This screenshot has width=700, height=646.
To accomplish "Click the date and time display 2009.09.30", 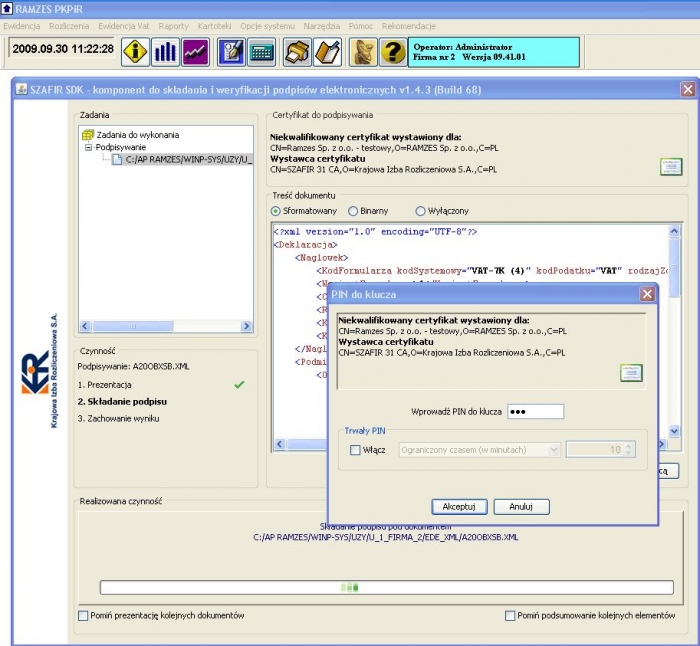I will pos(63,49).
